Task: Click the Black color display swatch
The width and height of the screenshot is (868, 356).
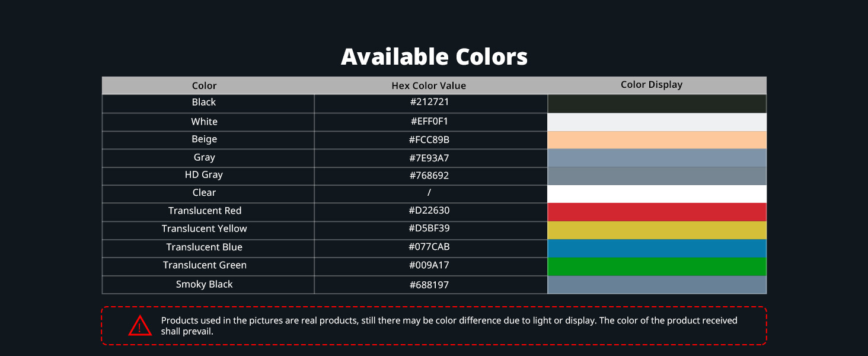Action: (657, 104)
